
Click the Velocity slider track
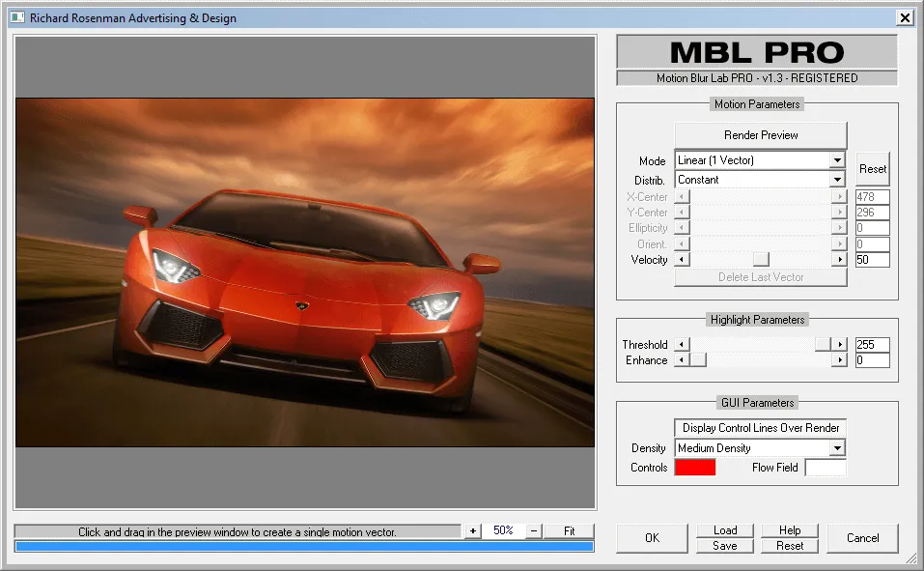point(760,259)
